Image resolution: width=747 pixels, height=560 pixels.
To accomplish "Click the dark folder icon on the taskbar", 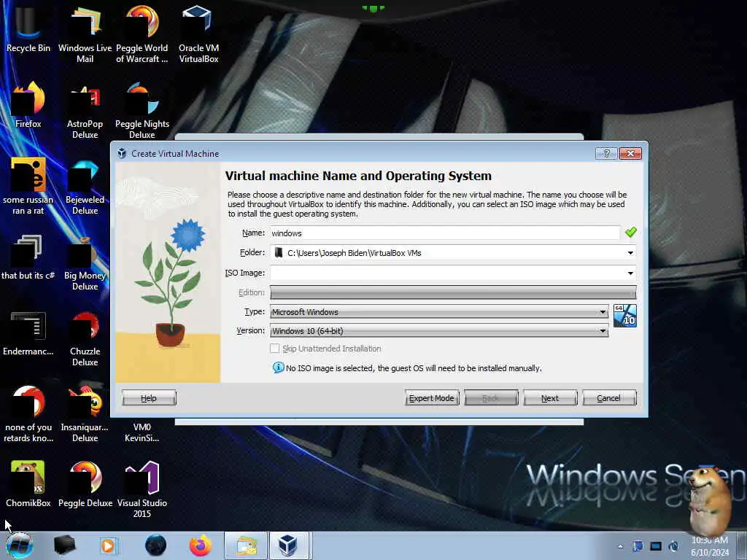I will [x=64, y=545].
